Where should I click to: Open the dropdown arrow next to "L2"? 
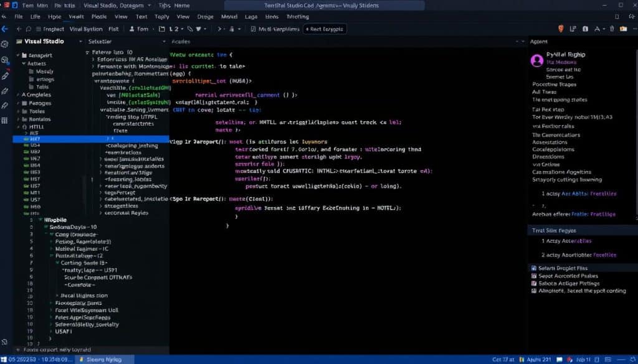pyautogui.click(x=182, y=29)
